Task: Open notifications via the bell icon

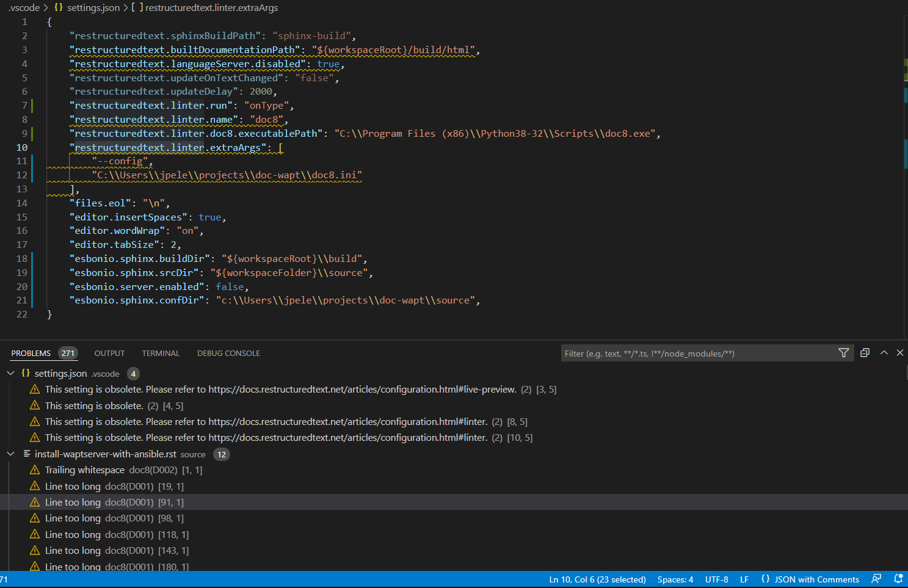Action: pos(898,579)
